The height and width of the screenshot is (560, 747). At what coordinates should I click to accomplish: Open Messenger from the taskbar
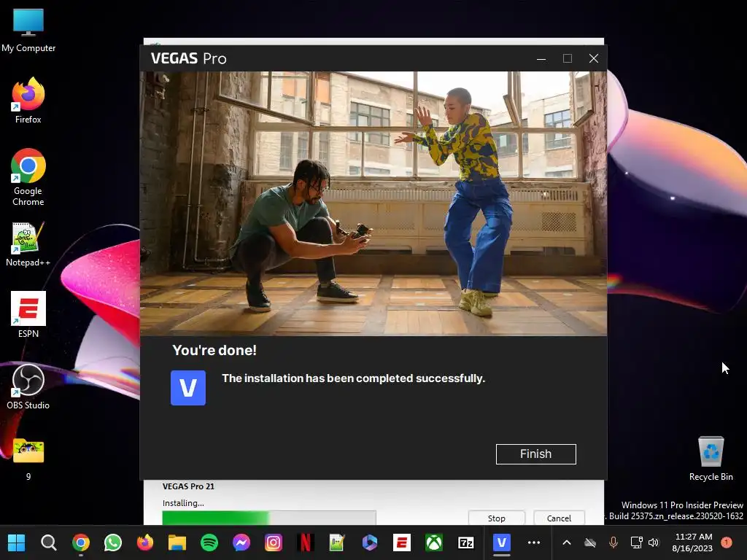click(x=241, y=542)
